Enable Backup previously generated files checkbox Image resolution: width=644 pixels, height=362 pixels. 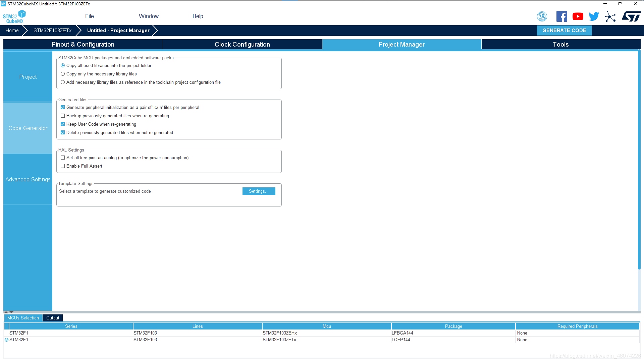[x=63, y=116]
